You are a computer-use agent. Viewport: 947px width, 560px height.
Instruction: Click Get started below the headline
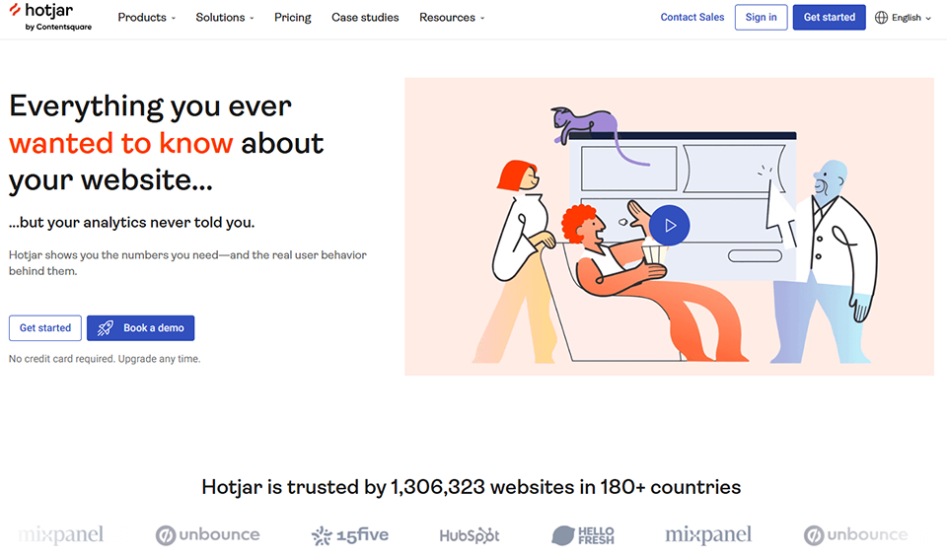pos(45,327)
